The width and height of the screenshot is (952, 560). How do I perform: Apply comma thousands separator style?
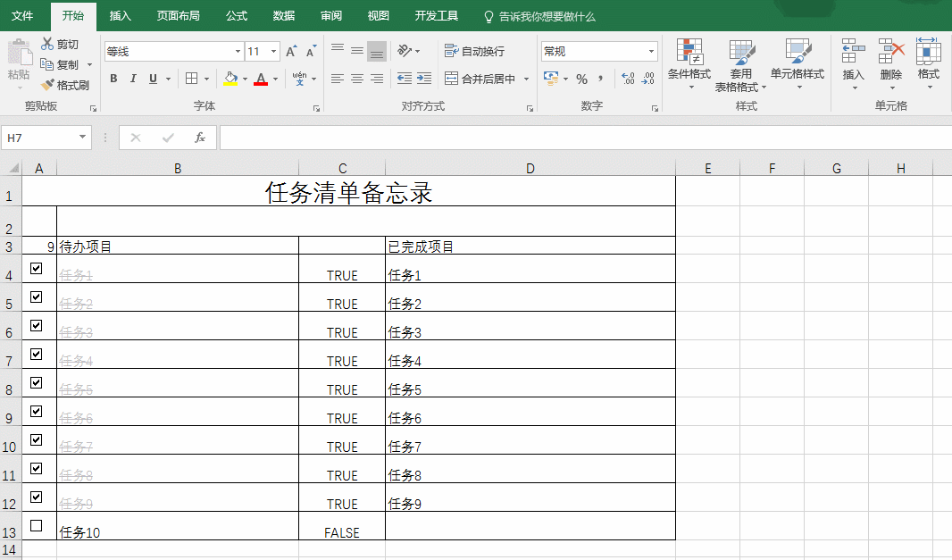pos(600,79)
